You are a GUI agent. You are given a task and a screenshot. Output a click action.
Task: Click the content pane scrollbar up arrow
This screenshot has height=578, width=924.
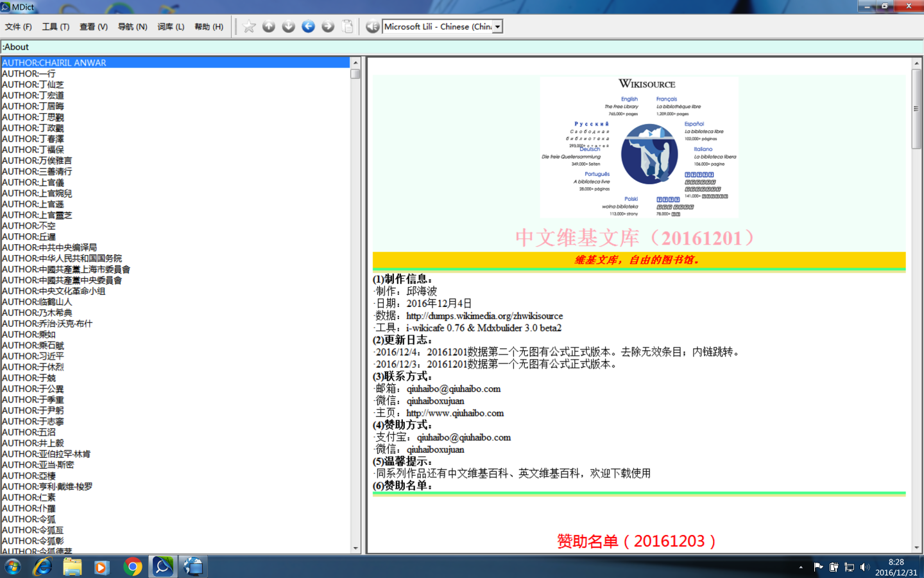916,63
